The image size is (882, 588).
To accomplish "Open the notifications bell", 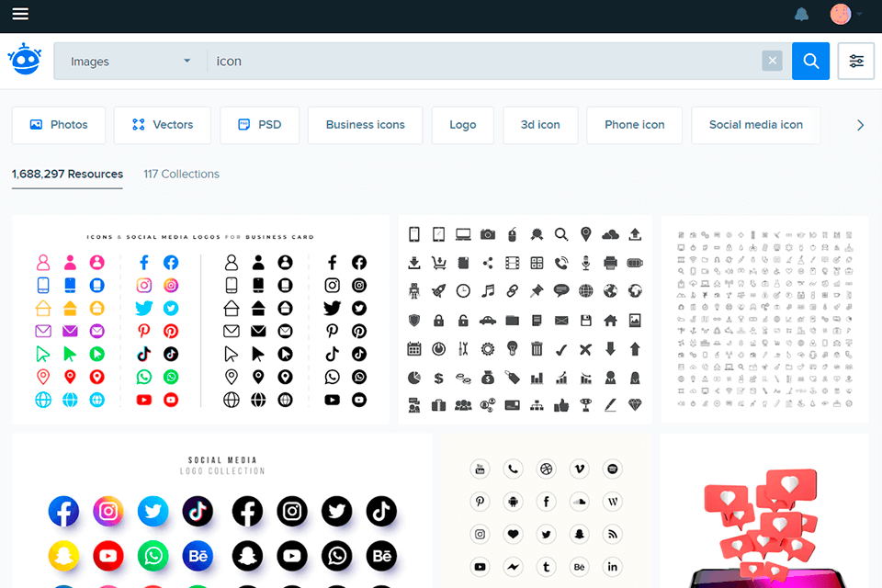I will tap(801, 15).
